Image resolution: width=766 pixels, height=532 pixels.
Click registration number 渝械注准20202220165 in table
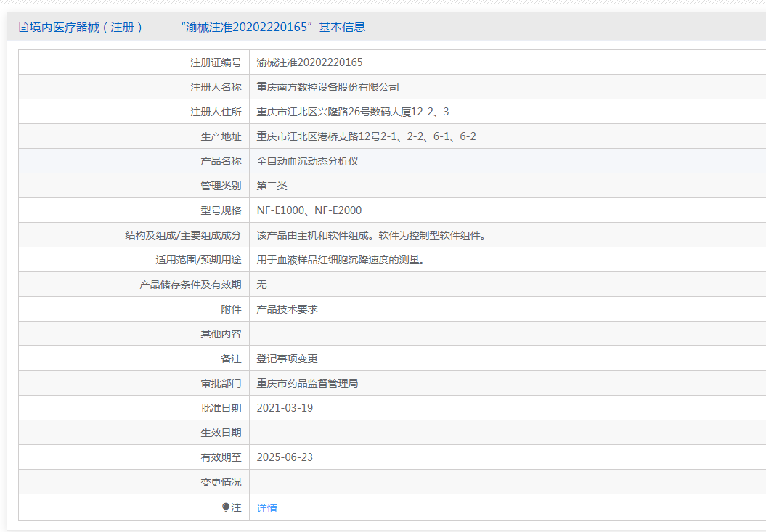click(309, 62)
